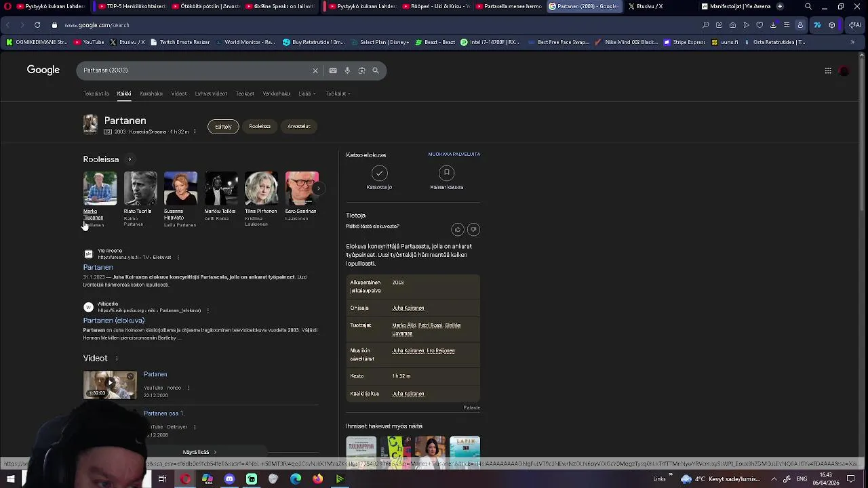Send feedback via Palaute
This screenshot has width=868, height=488.
[472, 408]
